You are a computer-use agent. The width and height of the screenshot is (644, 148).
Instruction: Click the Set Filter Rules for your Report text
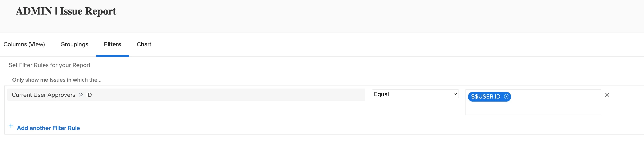pos(49,65)
